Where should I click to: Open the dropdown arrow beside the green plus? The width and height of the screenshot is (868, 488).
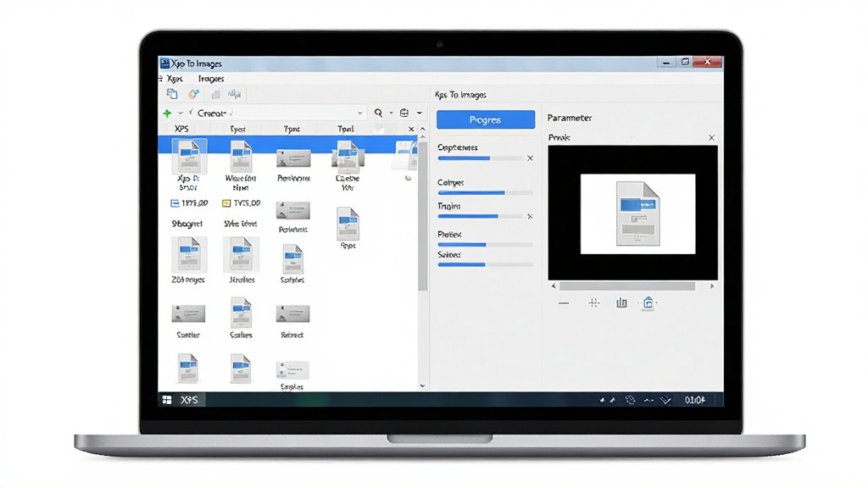[x=180, y=114]
